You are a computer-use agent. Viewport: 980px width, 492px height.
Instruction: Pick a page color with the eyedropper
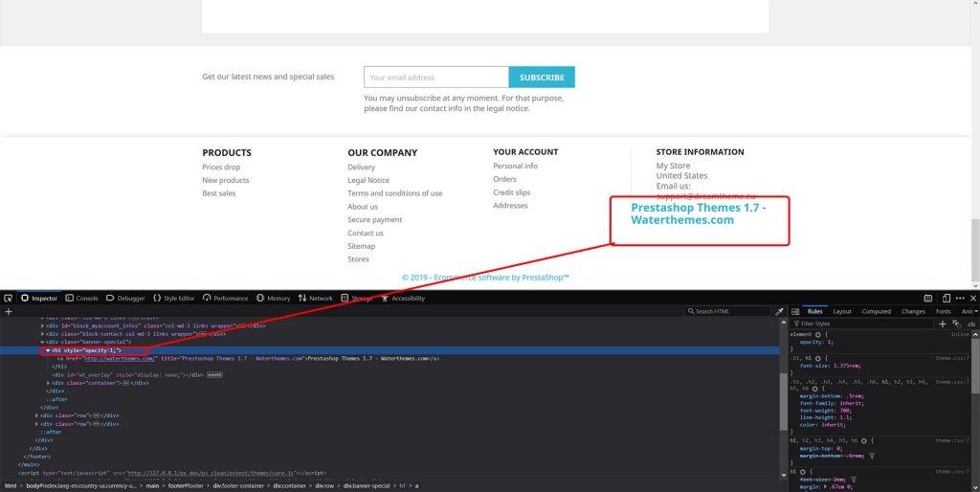coord(779,311)
